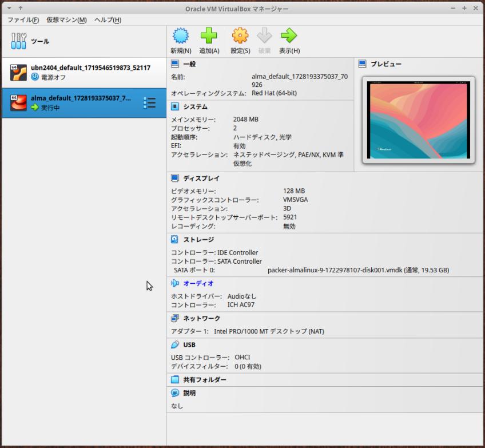Click the 破棄 discard arrow icon

point(264,35)
